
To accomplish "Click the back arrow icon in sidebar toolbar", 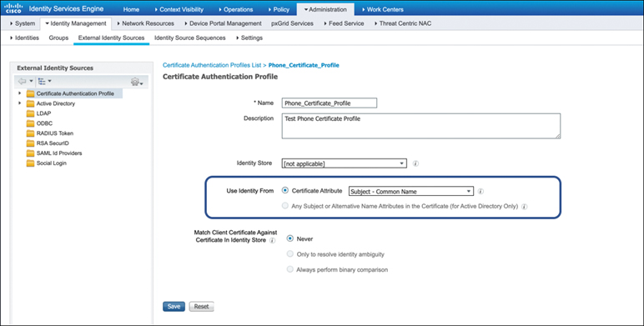I will click(x=23, y=82).
